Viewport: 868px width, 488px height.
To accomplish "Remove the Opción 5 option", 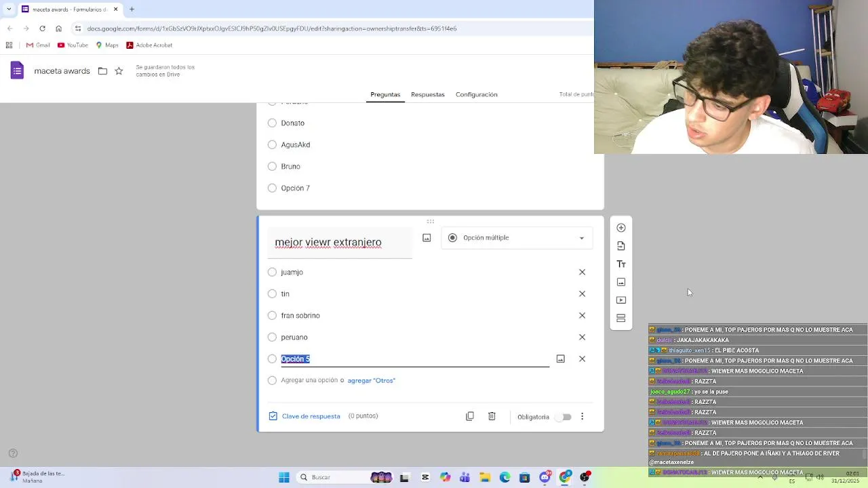I will tap(582, 359).
